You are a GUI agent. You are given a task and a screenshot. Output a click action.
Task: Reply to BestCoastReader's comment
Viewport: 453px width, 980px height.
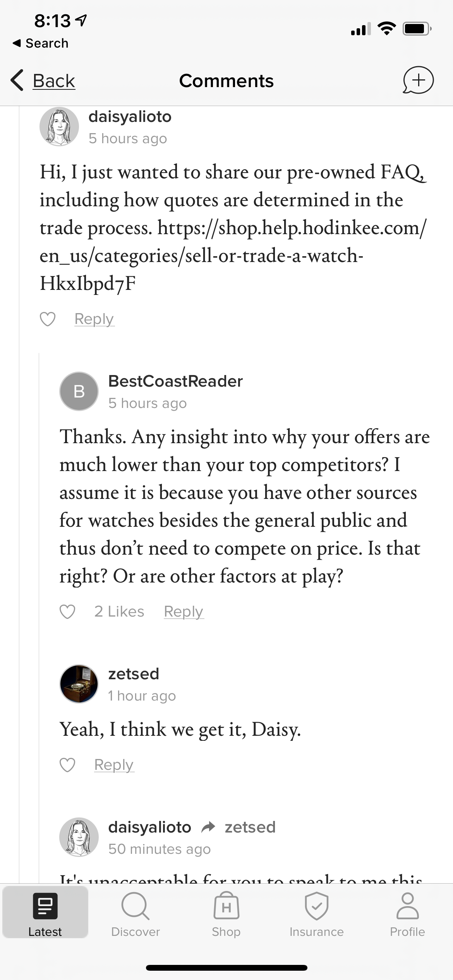184,612
